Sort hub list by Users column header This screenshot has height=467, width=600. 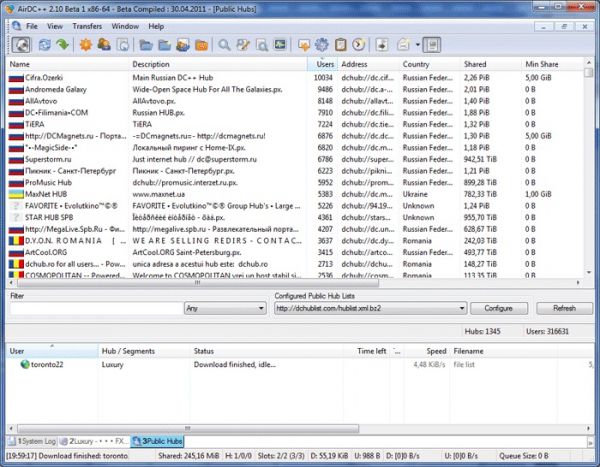point(325,64)
